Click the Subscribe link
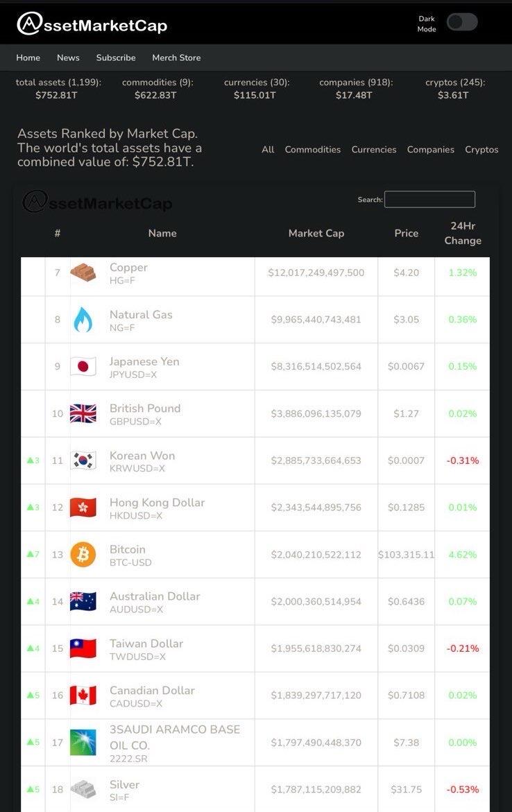Screen dimensions: 512x812 [x=116, y=58]
